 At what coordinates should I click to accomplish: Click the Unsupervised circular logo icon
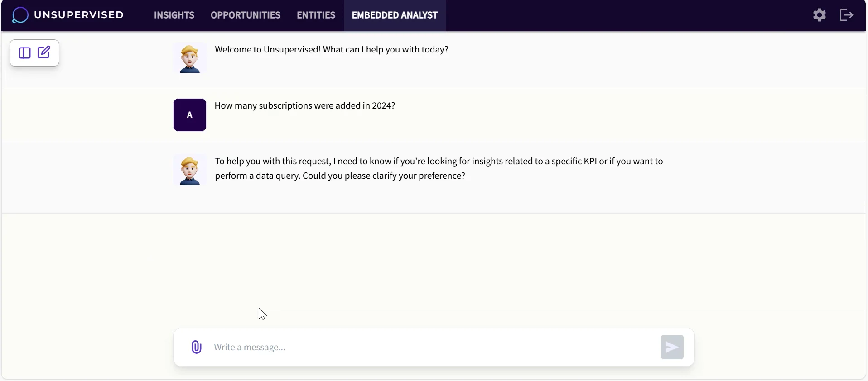point(20,15)
